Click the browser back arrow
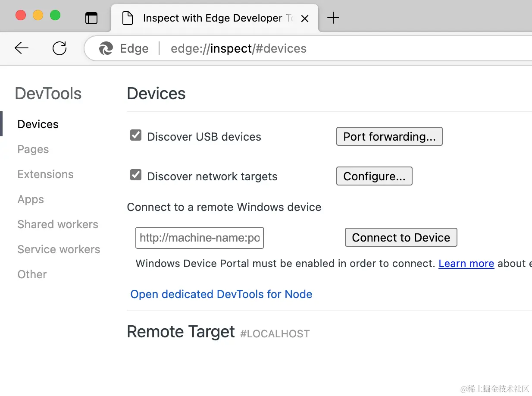This screenshot has width=532, height=396. click(22, 48)
